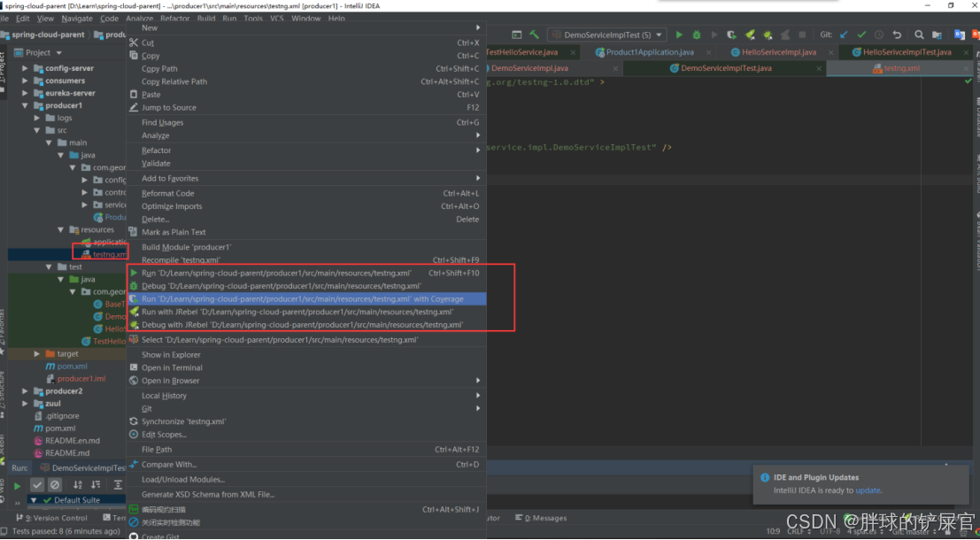Expand the consumers module

pyautogui.click(x=25, y=81)
